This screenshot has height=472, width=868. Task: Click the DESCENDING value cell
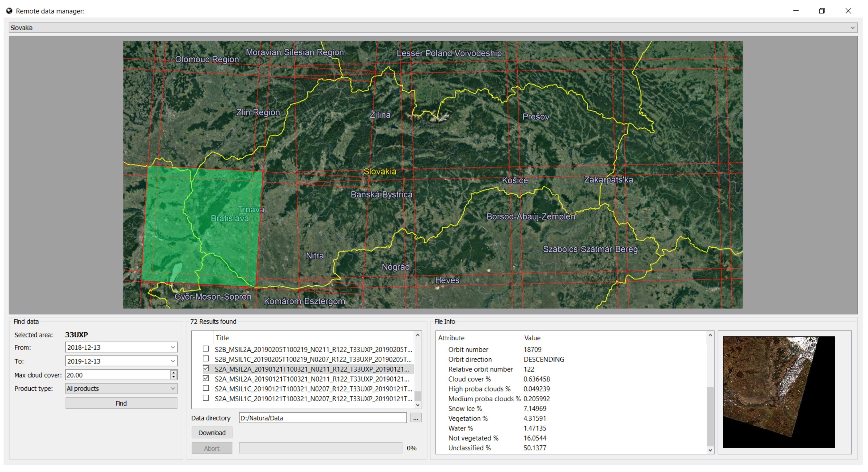(543, 359)
